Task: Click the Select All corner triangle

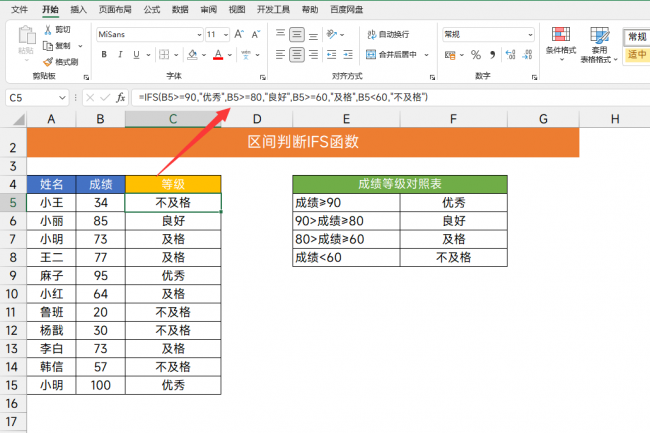Action: click(x=19, y=120)
